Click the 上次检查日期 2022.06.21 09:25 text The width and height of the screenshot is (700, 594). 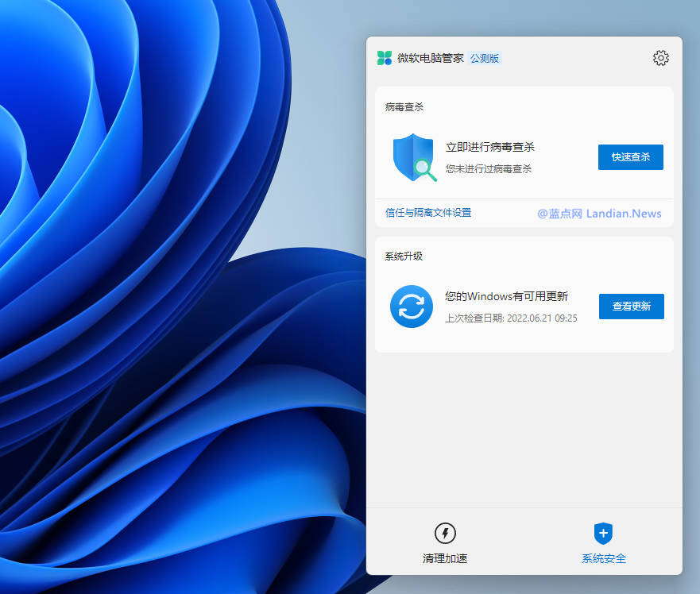[511, 318]
